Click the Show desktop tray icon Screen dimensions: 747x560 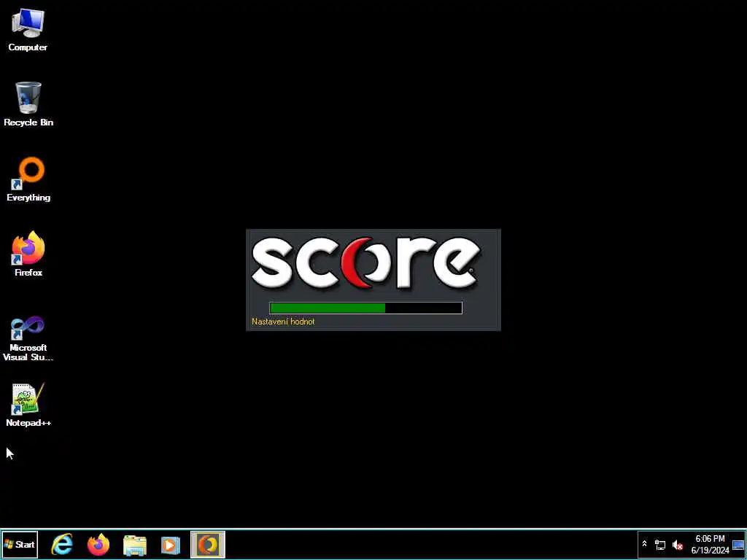click(x=738, y=545)
